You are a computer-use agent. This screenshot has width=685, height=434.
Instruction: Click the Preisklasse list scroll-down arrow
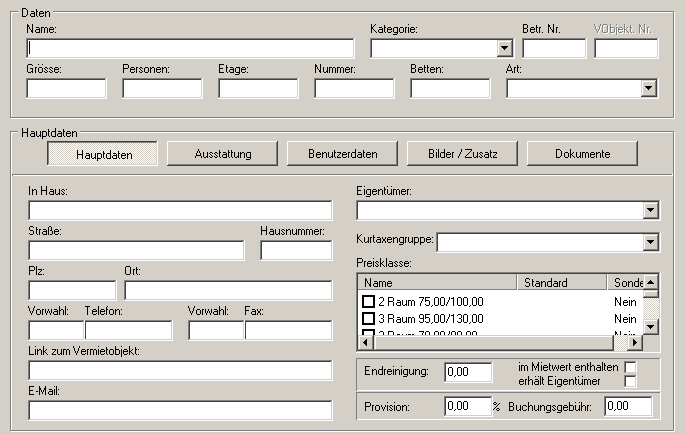click(x=651, y=327)
